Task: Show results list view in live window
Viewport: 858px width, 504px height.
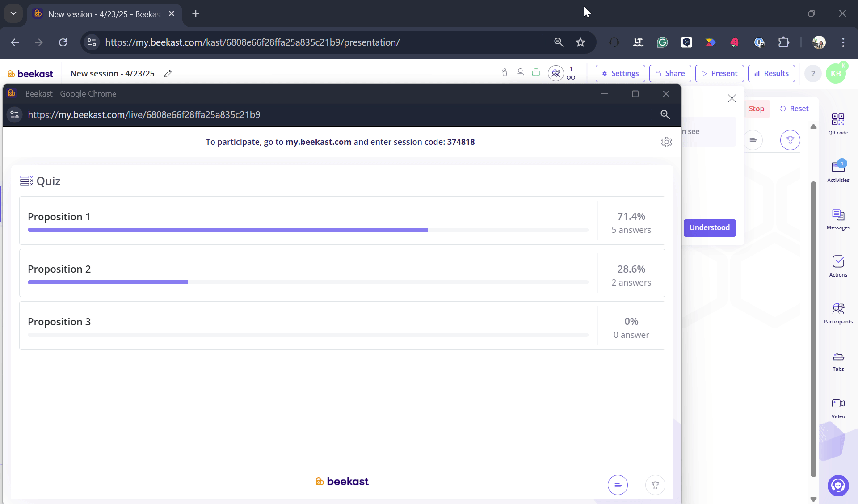Action: click(618, 485)
